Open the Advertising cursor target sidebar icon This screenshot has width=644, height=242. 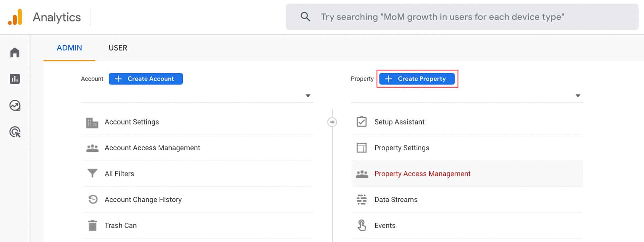coord(15,132)
